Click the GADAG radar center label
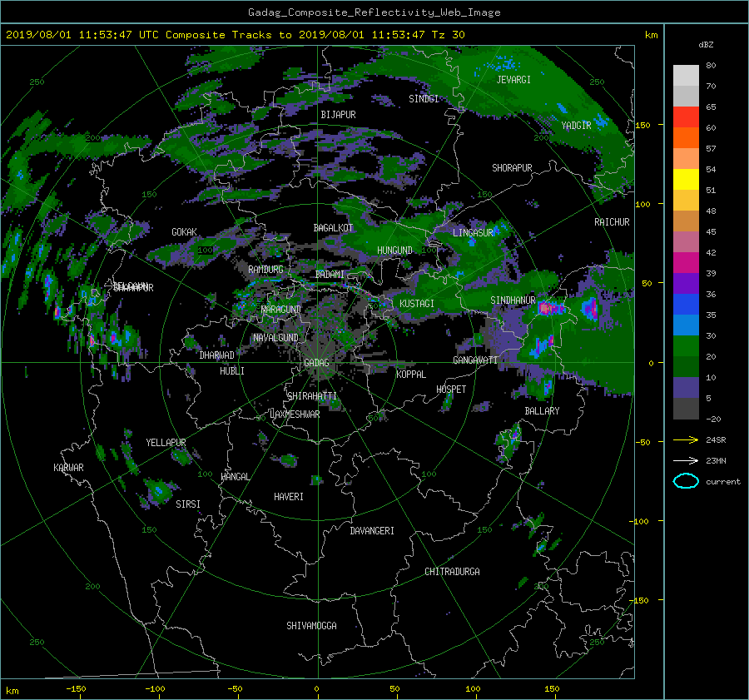Screen dimensions: 749x700 point(316,363)
